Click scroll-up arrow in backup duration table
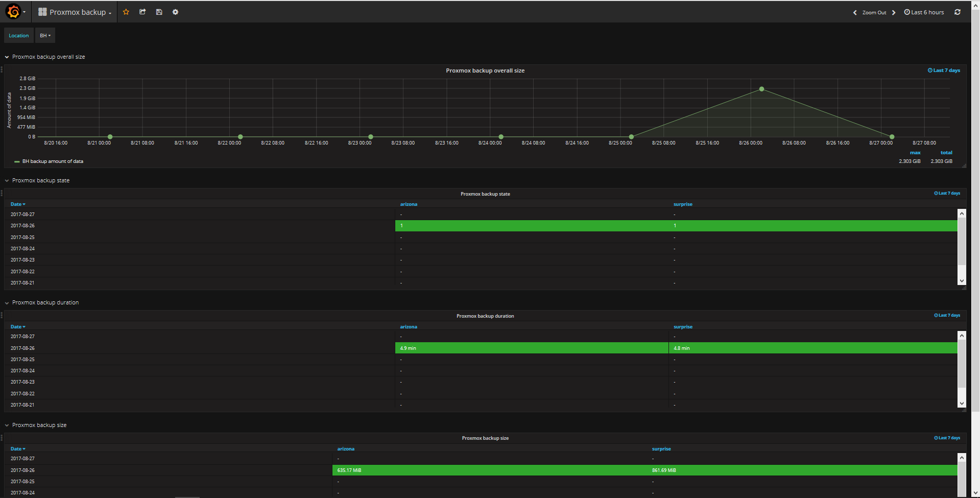The image size is (980, 498). (962, 336)
